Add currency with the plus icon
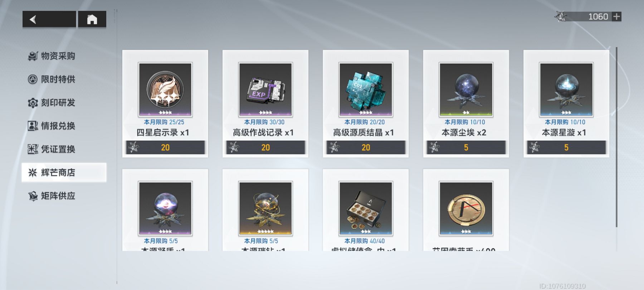This screenshot has height=290, width=644. (616, 16)
